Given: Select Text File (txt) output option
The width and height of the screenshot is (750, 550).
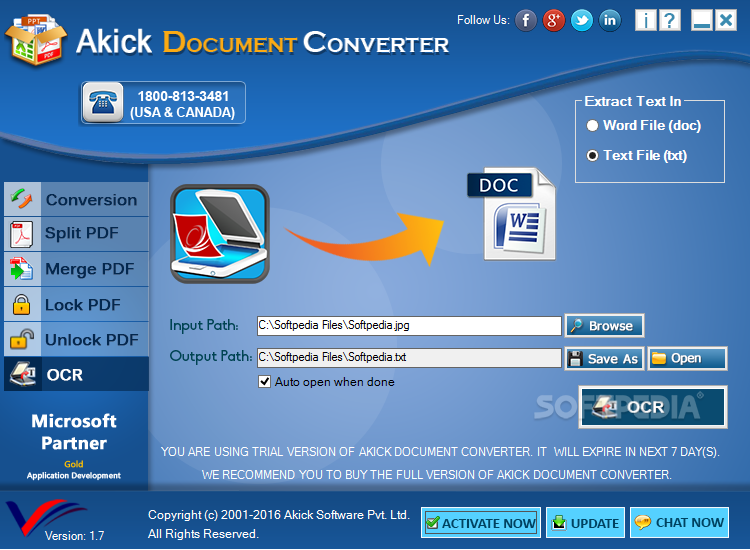Looking at the screenshot, I should 637,155.
